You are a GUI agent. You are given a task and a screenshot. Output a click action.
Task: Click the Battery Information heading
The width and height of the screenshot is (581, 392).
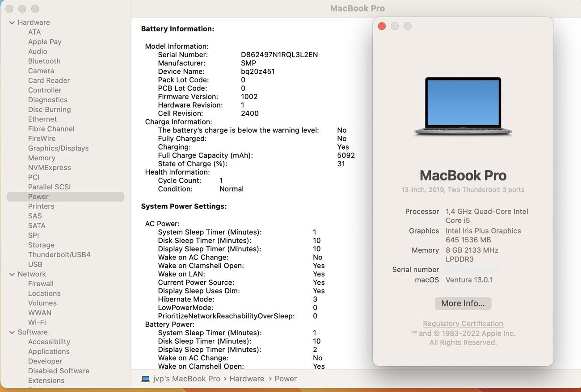[x=177, y=29]
